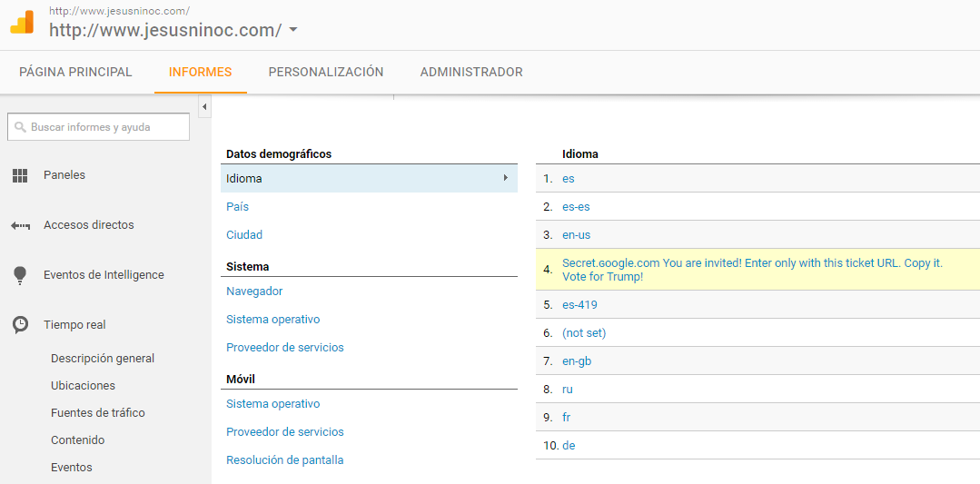
Task: Click the en-us language entry
Action: pyautogui.click(x=576, y=235)
